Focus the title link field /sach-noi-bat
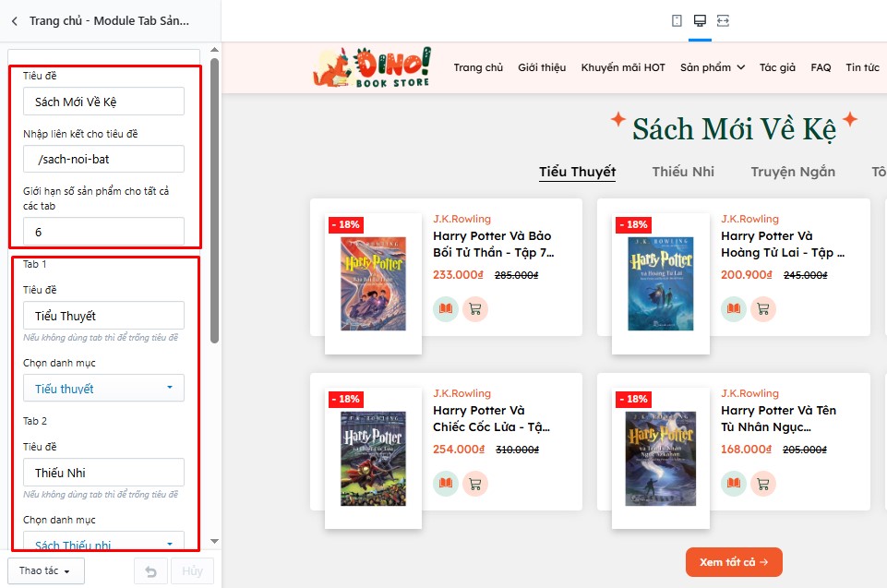 (x=103, y=159)
